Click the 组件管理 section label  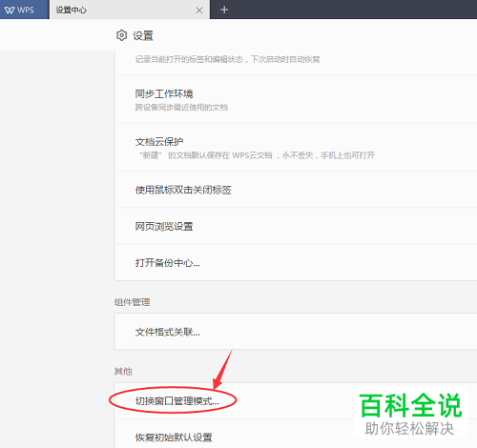[x=132, y=302]
